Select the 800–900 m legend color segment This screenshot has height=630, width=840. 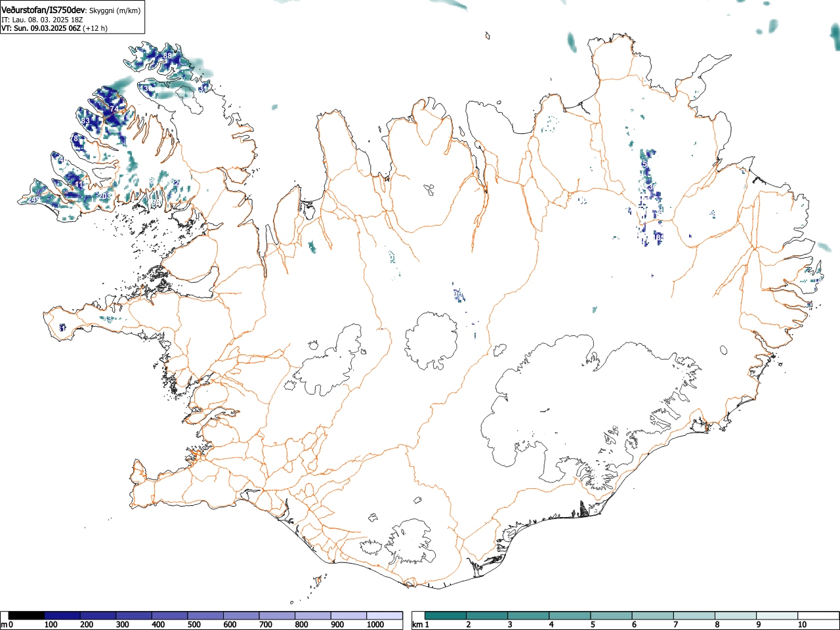pos(313,616)
